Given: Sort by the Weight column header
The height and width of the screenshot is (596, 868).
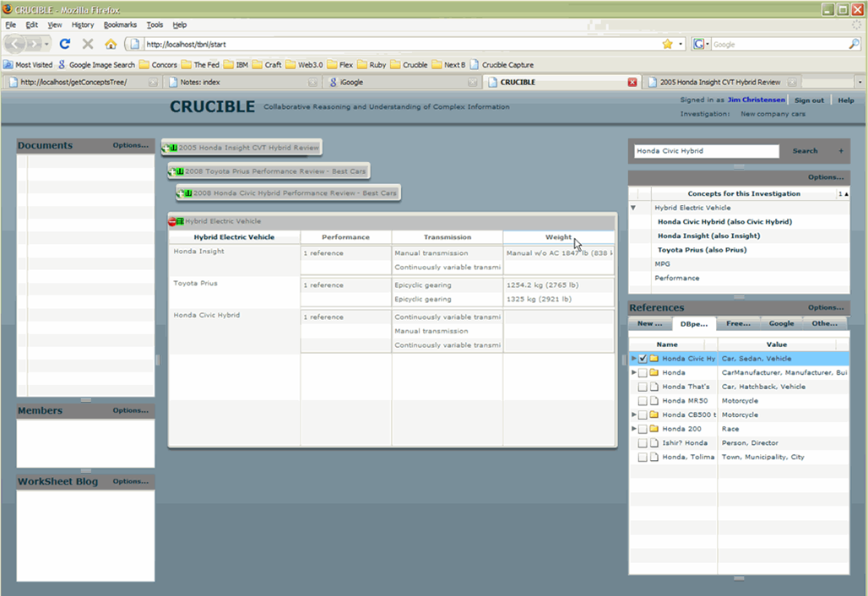Looking at the screenshot, I should [x=559, y=237].
